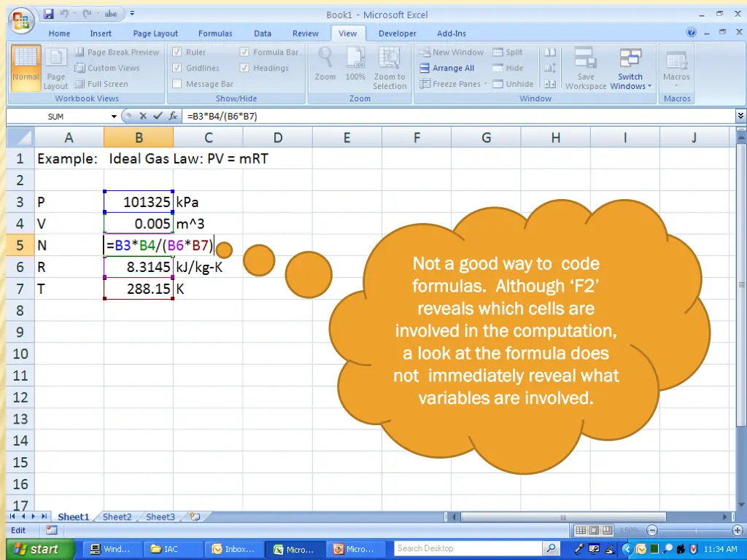The width and height of the screenshot is (747, 560).
Task: Open the Sheet2 worksheet tab
Action: click(117, 517)
